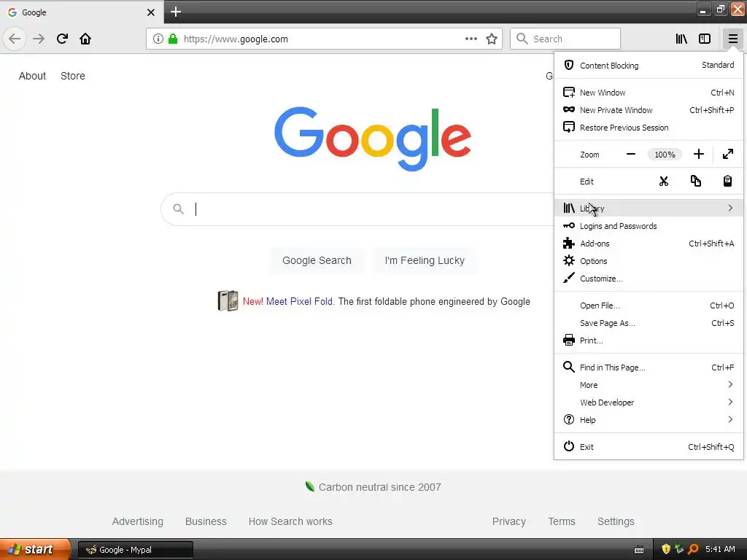Click the green padlock icon

[173, 39]
